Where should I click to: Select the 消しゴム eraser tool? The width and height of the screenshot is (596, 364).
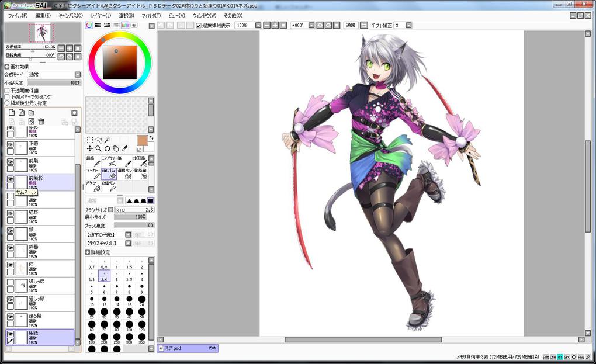(108, 174)
